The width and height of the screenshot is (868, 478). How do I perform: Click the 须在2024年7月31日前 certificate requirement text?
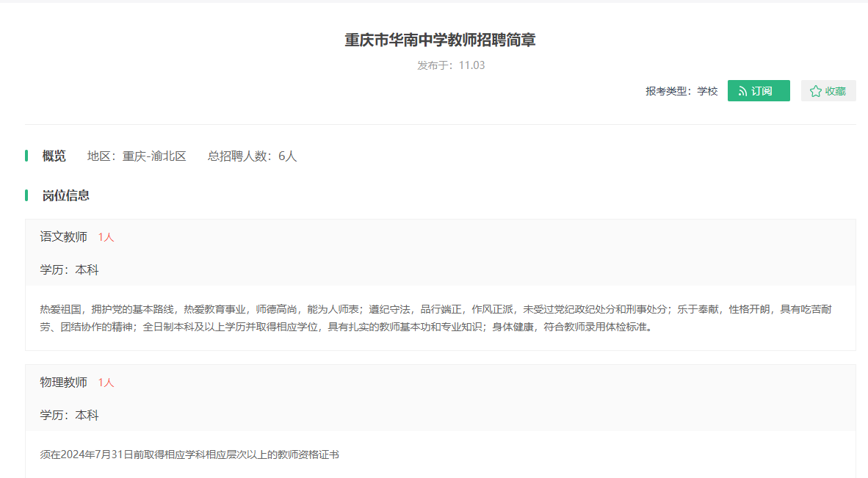tap(189, 455)
